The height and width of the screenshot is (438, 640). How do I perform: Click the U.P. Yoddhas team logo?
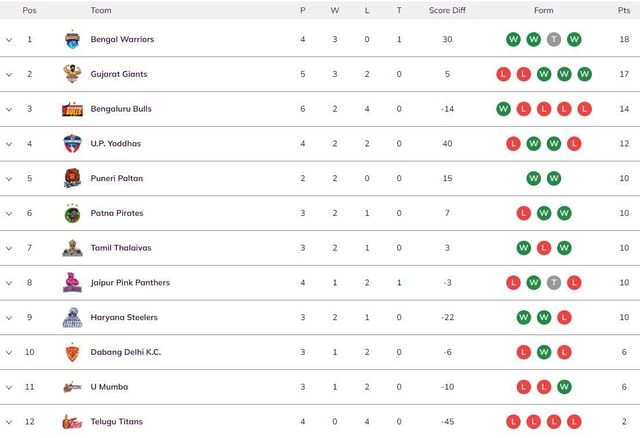[x=72, y=143]
